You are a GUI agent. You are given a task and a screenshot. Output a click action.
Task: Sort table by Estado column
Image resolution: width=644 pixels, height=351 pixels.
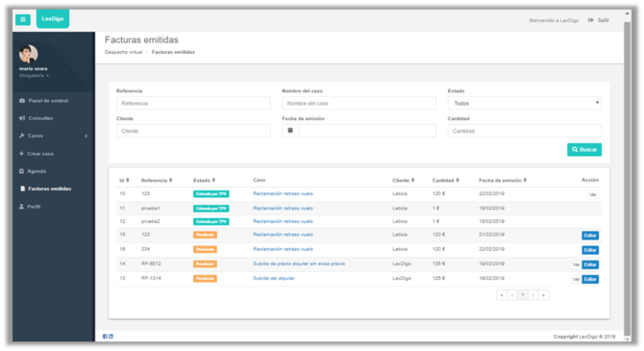tap(204, 181)
